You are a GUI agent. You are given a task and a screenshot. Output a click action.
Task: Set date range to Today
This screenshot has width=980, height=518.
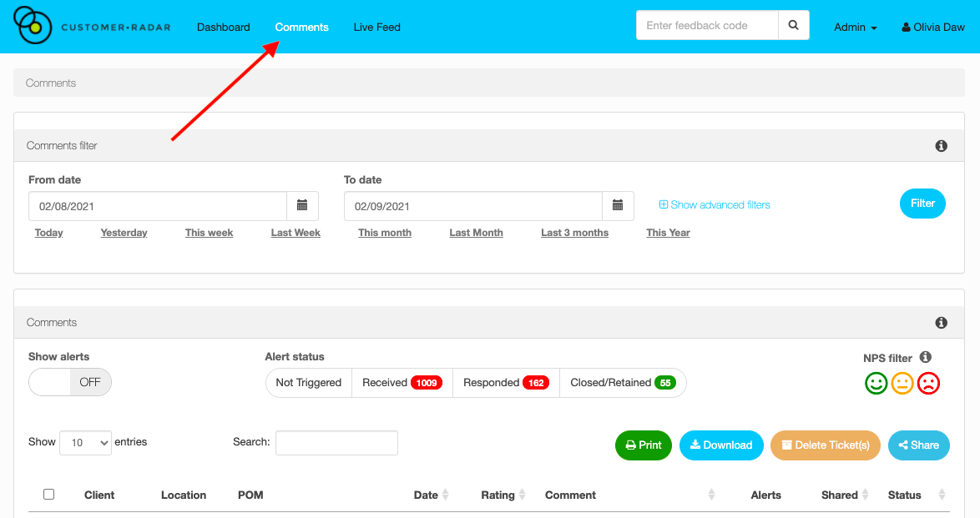point(48,233)
